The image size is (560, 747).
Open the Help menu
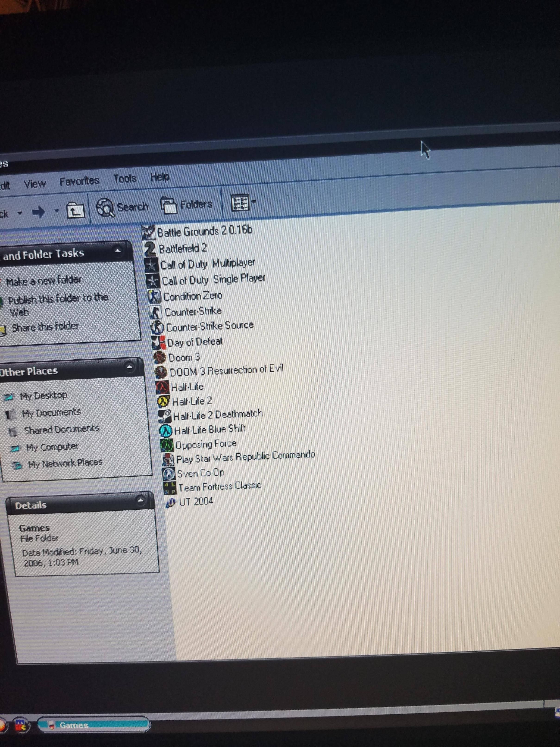(x=160, y=177)
